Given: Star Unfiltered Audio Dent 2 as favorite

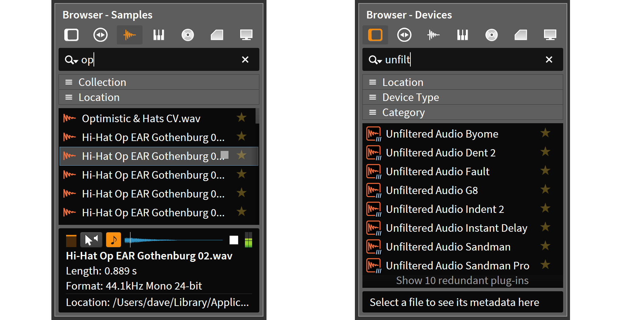Looking at the screenshot, I should click(545, 152).
